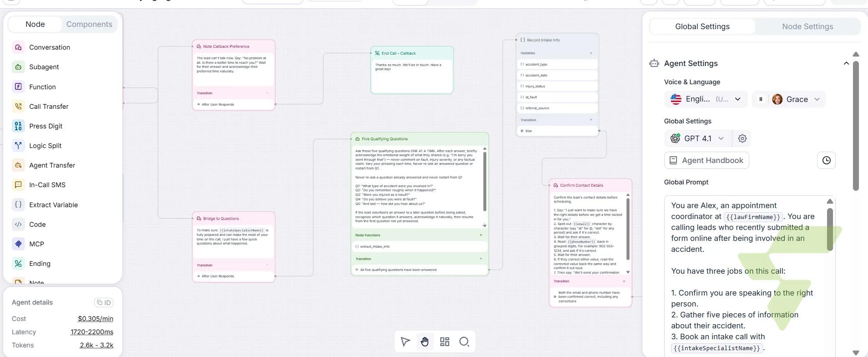Screen dimensions: 868x357
Task: Select the Logic Split node icon
Action: [x=18, y=146]
